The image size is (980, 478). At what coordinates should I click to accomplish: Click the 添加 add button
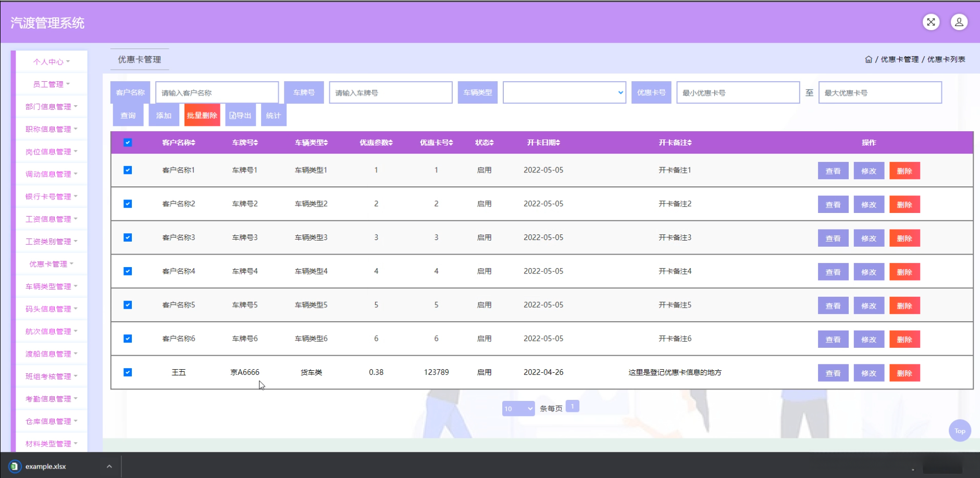pyautogui.click(x=164, y=115)
